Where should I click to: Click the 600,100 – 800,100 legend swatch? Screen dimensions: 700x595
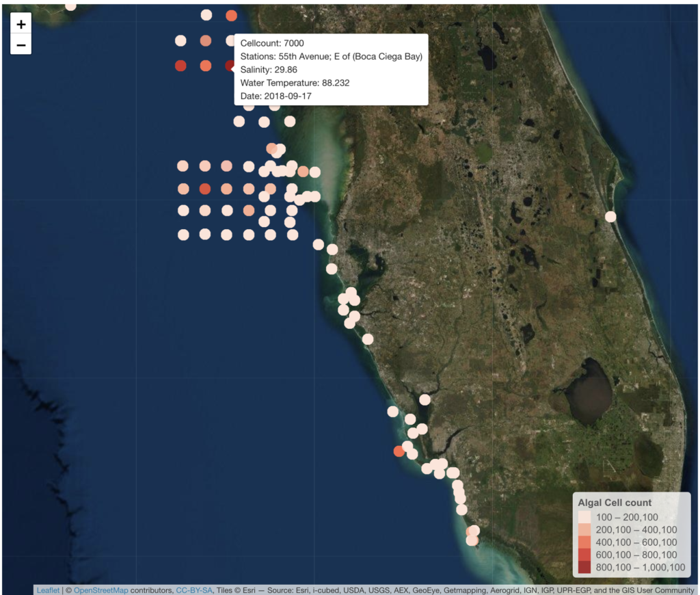[584, 555]
